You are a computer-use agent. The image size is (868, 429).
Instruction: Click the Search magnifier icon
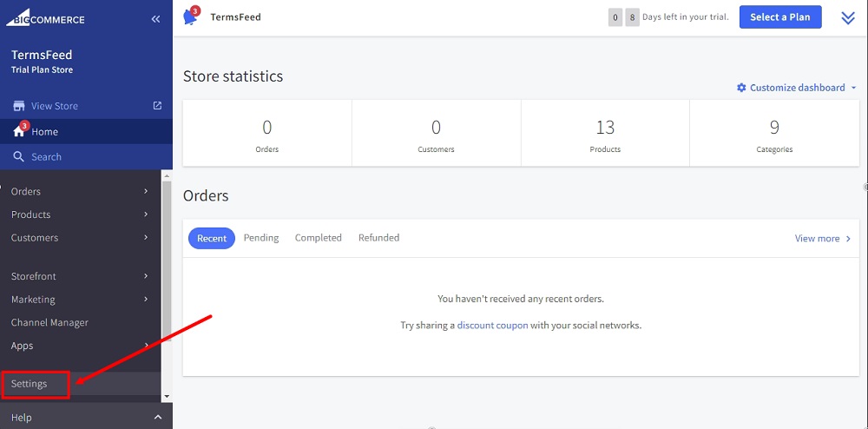pos(19,156)
